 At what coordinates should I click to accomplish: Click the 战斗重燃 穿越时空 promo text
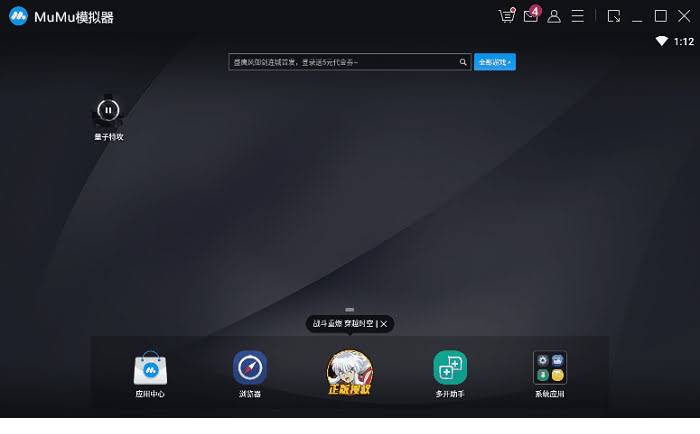coord(343,323)
